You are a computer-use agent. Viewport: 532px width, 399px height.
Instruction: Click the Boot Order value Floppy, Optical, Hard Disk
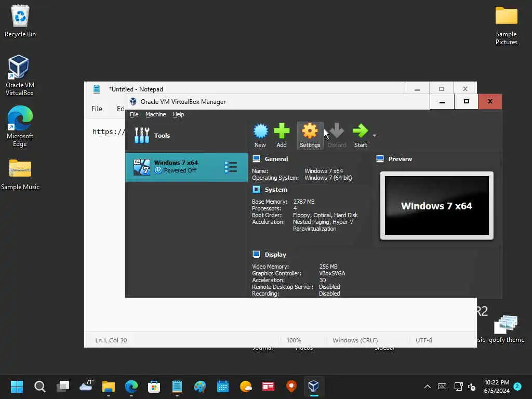[x=325, y=215]
